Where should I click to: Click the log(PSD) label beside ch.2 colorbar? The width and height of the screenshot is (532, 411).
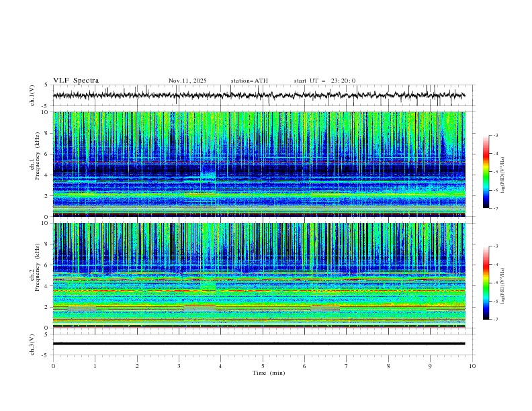pos(502,286)
